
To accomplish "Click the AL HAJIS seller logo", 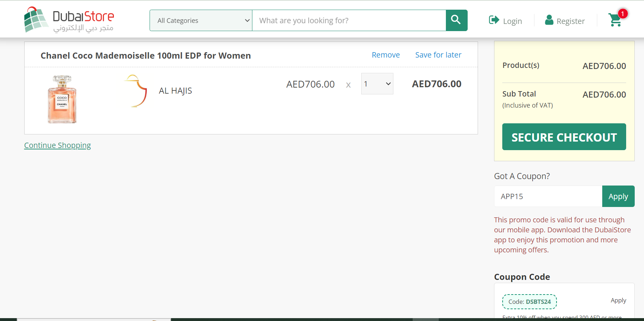I will tap(136, 91).
